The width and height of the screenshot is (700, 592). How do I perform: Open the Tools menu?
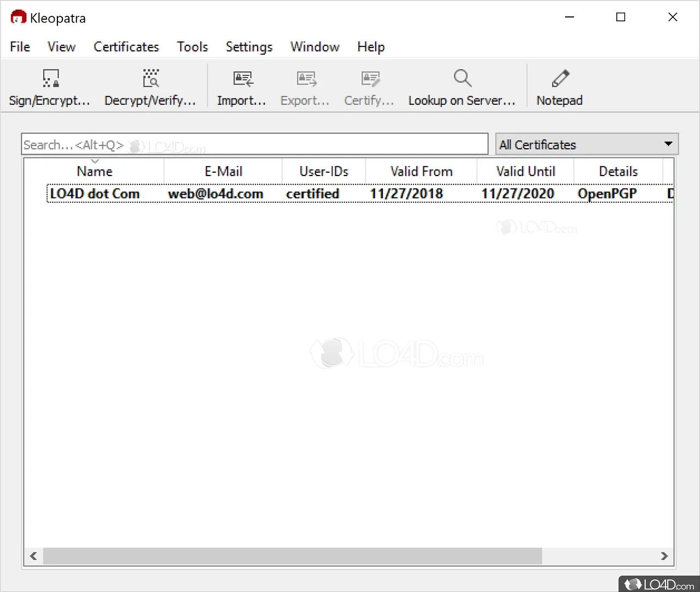(192, 47)
